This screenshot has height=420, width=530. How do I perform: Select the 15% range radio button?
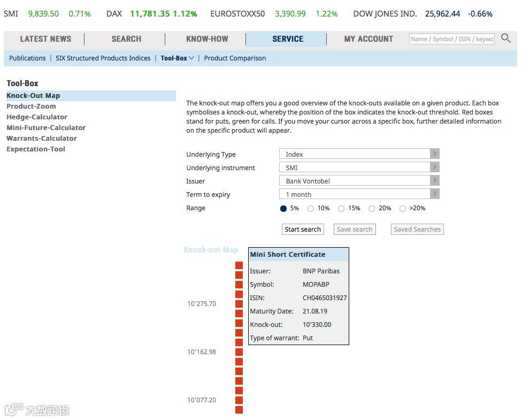pos(341,209)
